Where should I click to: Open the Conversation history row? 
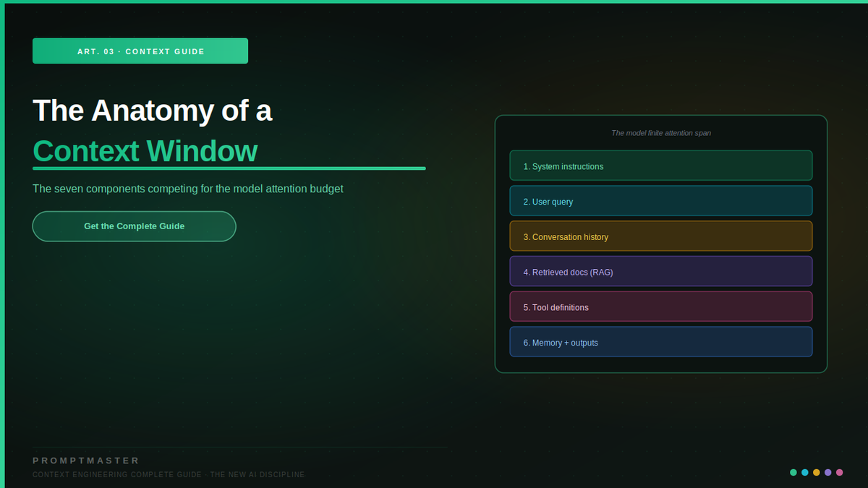pyautogui.click(x=660, y=236)
